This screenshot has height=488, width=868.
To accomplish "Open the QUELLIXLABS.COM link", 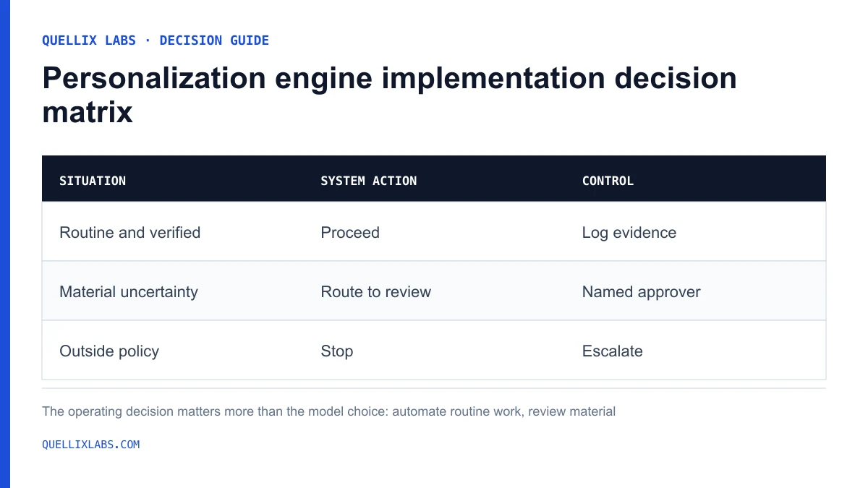I will click(91, 445).
